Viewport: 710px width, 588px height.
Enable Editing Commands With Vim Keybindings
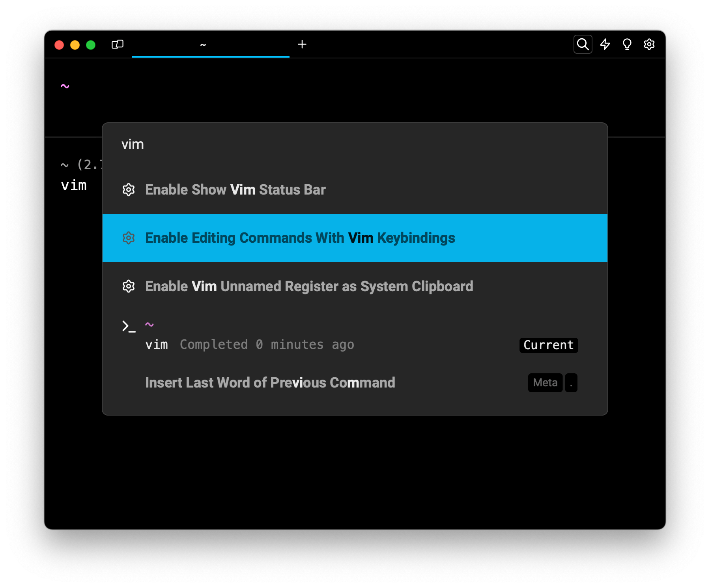[300, 238]
